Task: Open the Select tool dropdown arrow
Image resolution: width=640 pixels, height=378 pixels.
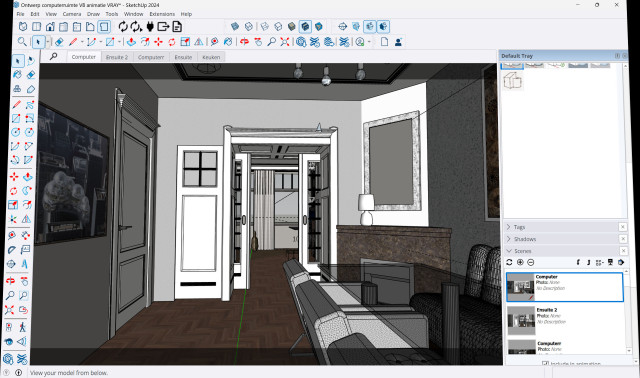Action: pos(48,42)
